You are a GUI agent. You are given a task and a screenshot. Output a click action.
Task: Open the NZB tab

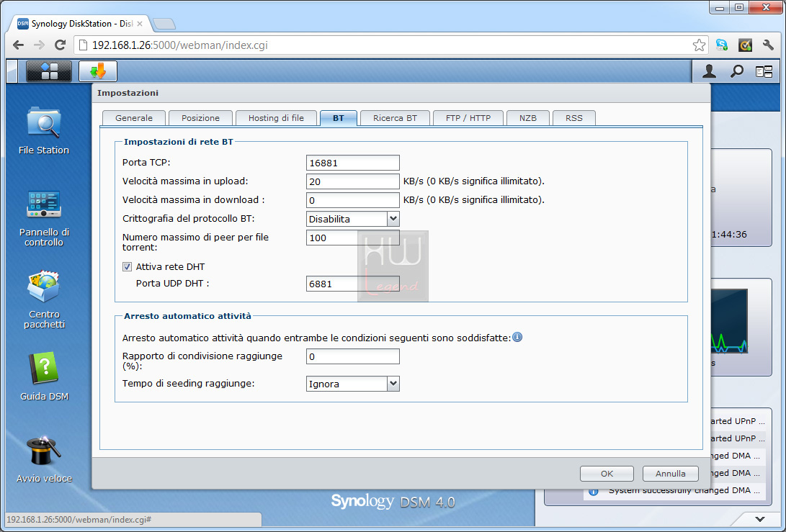(528, 118)
